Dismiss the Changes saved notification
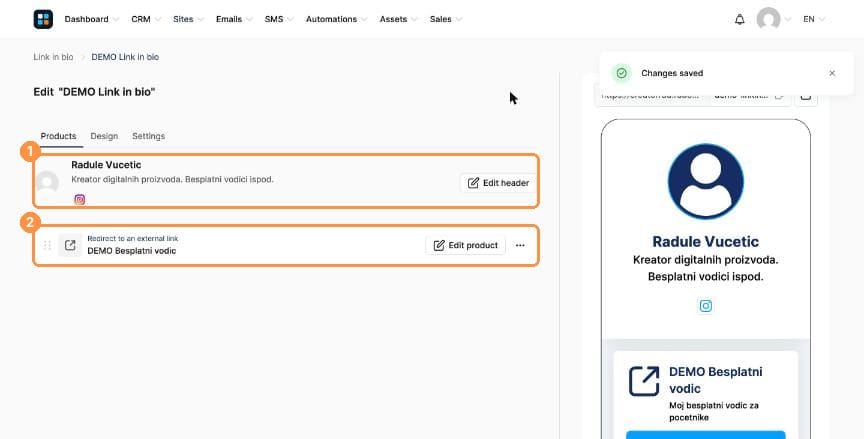Screen dimensions: 864x439 [832, 73]
